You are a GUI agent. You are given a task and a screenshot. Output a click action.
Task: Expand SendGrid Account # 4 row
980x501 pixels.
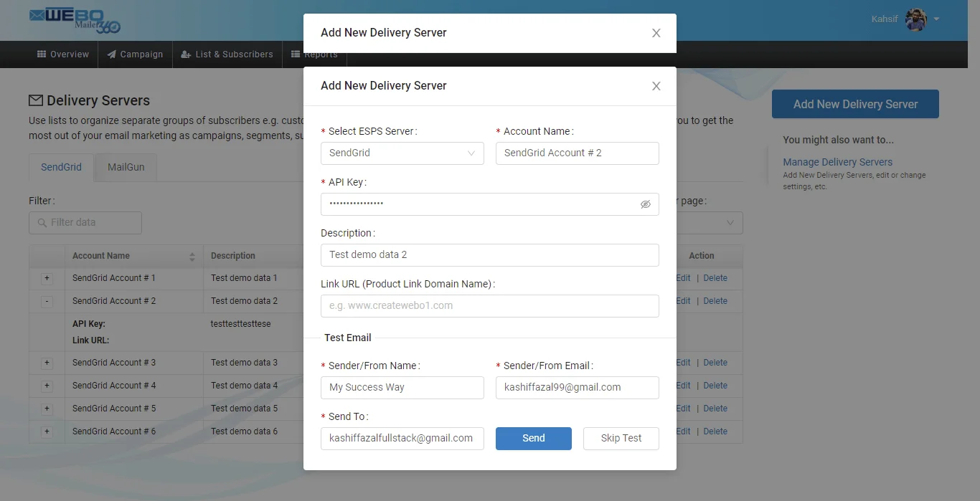pos(47,386)
